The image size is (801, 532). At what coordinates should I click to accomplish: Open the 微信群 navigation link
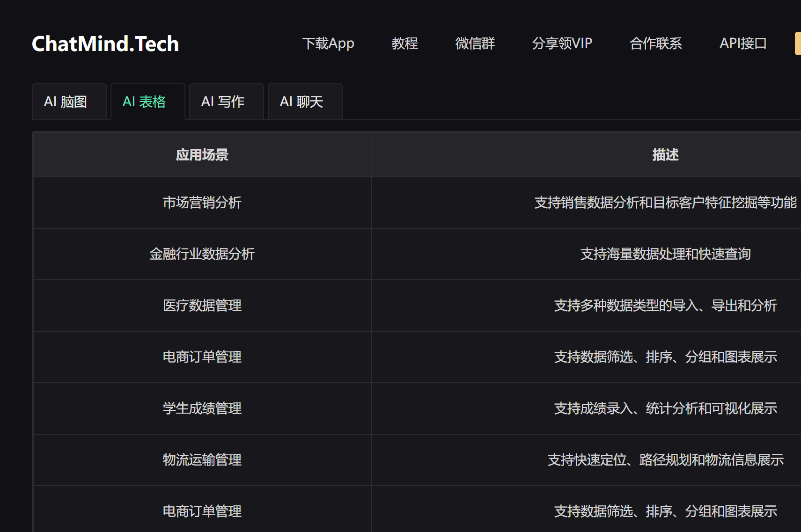coord(475,44)
